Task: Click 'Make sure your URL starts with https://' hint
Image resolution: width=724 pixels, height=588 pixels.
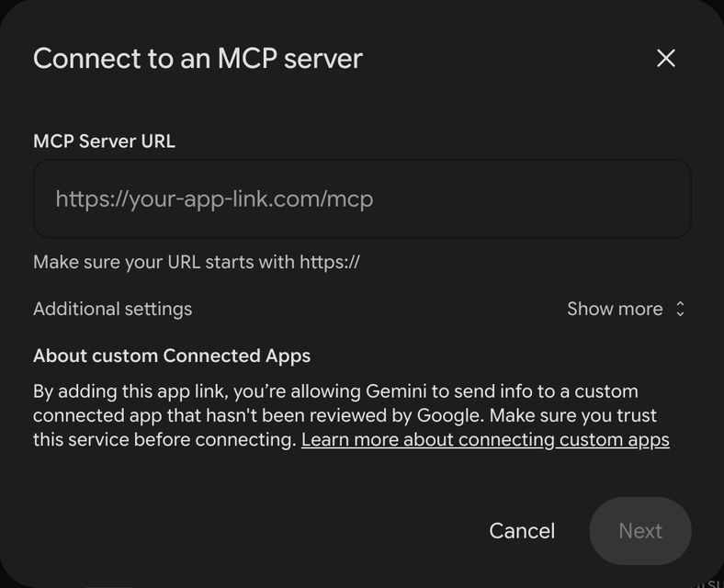Action: coord(197,262)
